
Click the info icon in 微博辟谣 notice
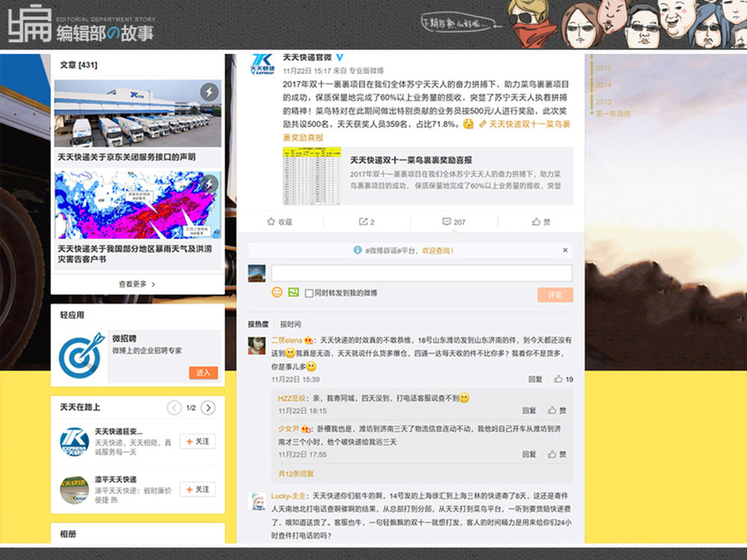point(357,250)
